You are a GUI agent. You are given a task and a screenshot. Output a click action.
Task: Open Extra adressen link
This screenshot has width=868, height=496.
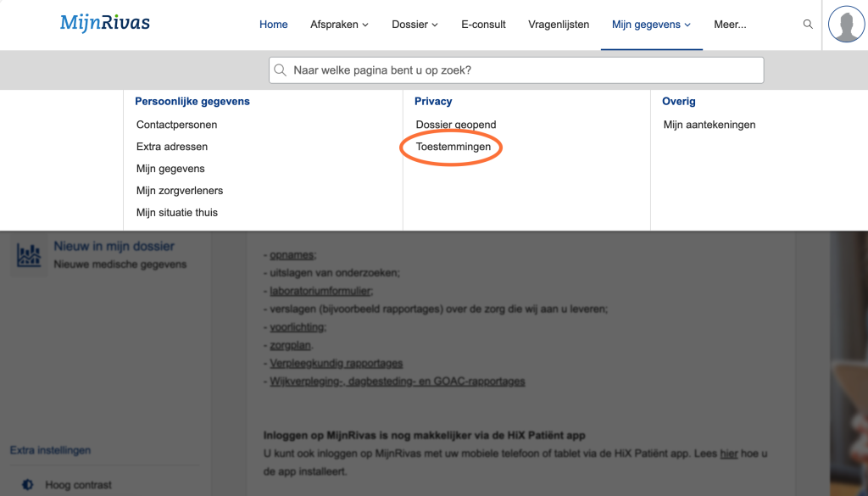click(x=172, y=147)
